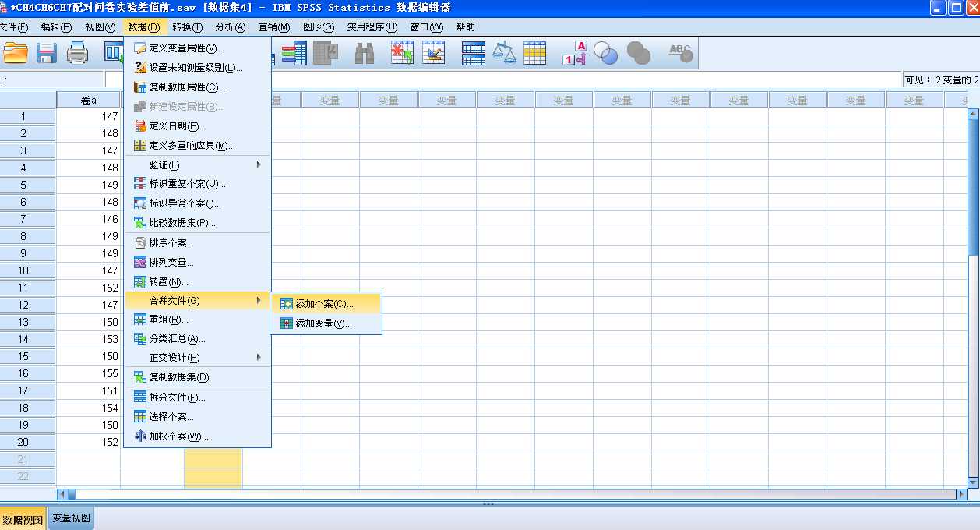Select 重组(R) menu item

(x=197, y=320)
